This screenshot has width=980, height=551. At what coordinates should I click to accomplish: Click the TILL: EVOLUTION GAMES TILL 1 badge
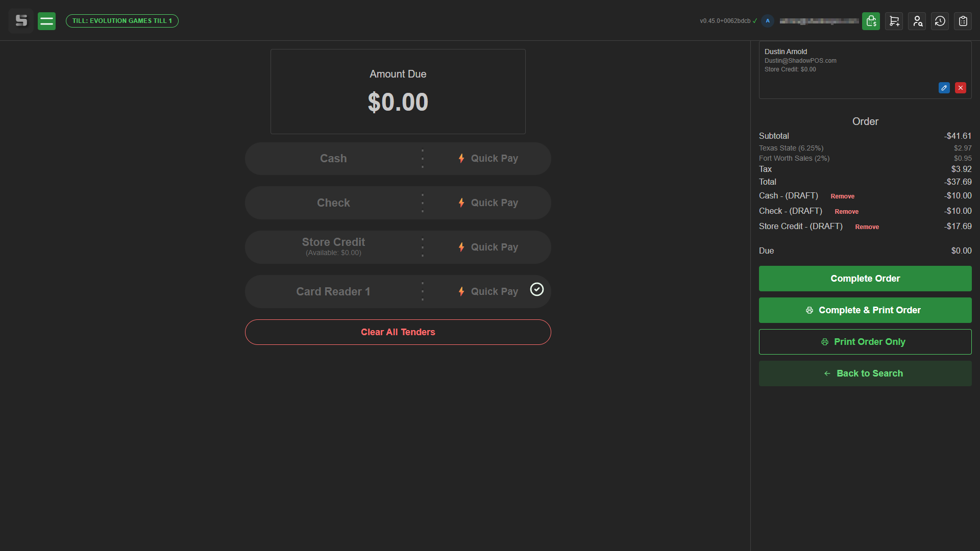pyautogui.click(x=122, y=21)
